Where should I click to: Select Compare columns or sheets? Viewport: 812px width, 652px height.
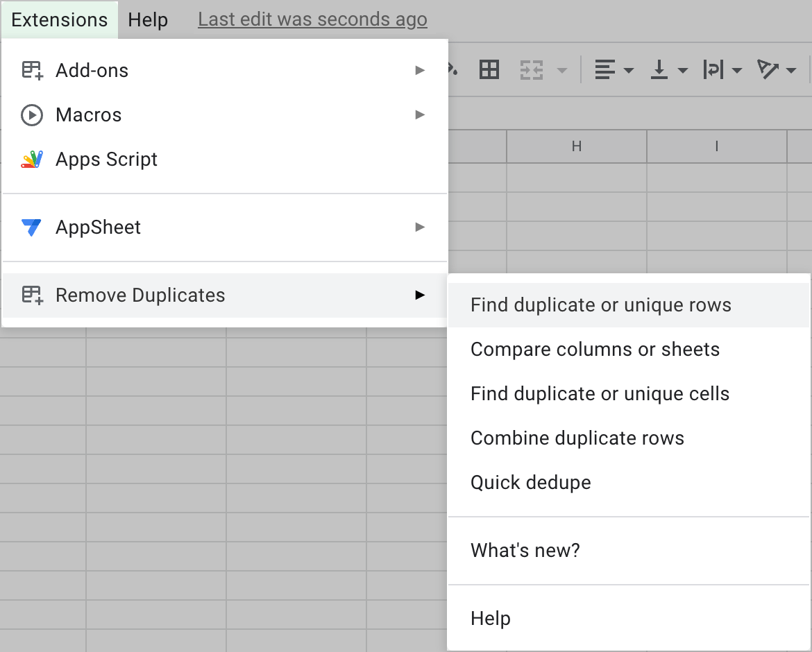click(595, 349)
